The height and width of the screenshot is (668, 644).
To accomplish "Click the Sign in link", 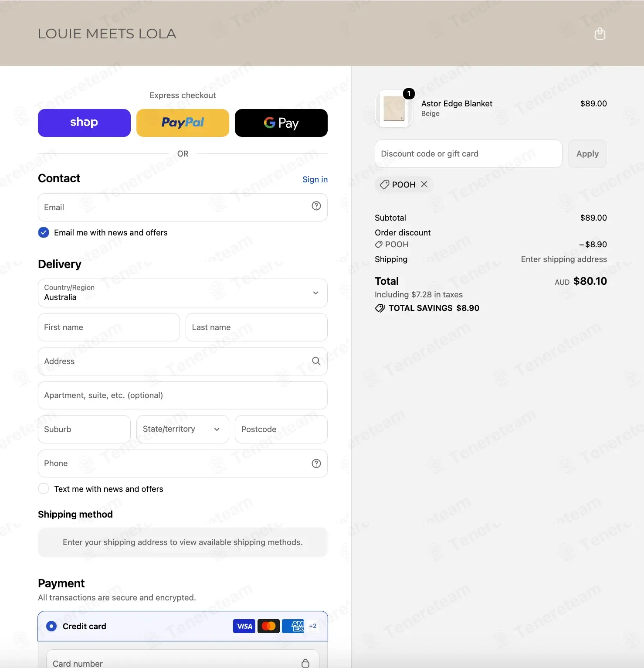I will click(x=315, y=179).
